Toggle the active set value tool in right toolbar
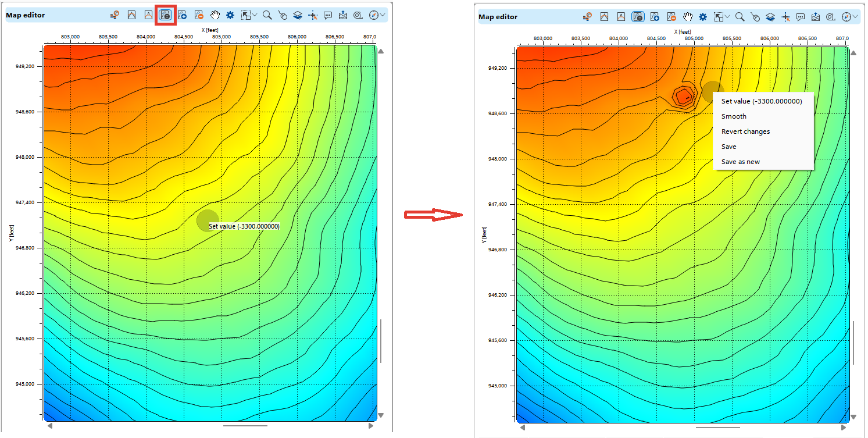Image resolution: width=868 pixels, height=438 pixels. [x=638, y=17]
